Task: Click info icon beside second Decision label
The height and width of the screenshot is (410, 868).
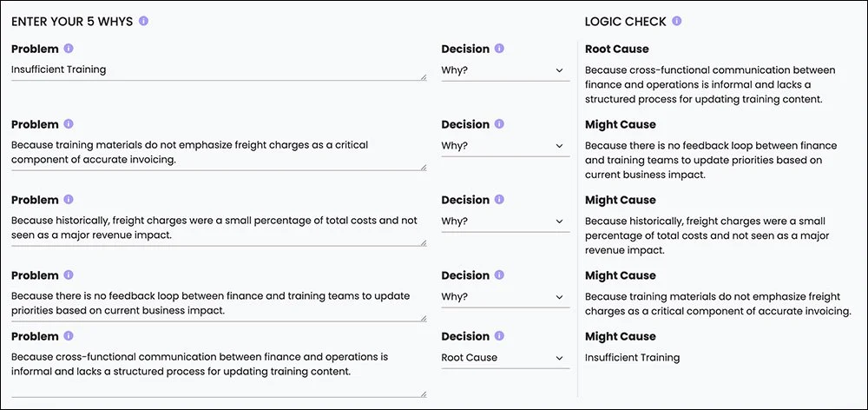Action: [500, 124]
